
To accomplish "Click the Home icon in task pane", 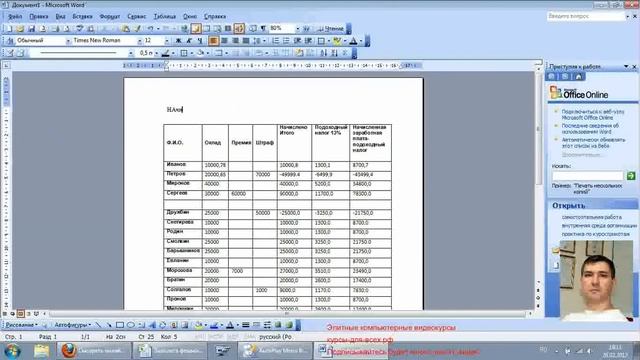I will [x=578, y=77].
